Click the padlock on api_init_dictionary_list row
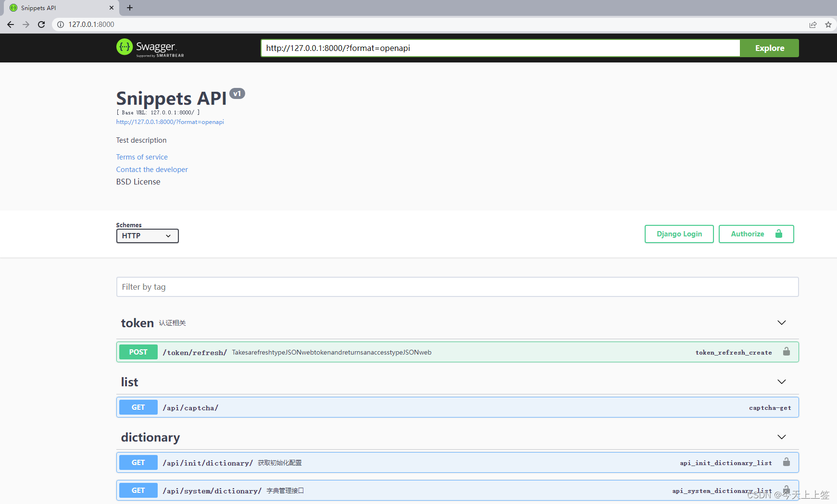This screenshot has width=837, height=504. tap(787, 462)
